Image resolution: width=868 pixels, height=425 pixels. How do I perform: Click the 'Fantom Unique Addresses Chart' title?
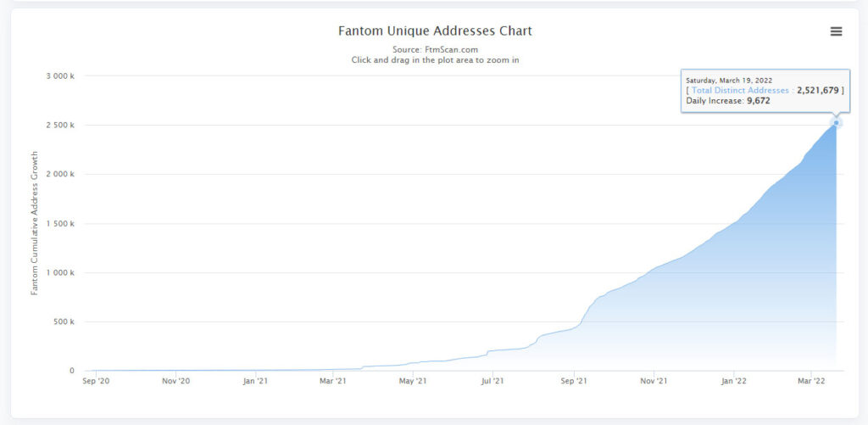(435, 31)
